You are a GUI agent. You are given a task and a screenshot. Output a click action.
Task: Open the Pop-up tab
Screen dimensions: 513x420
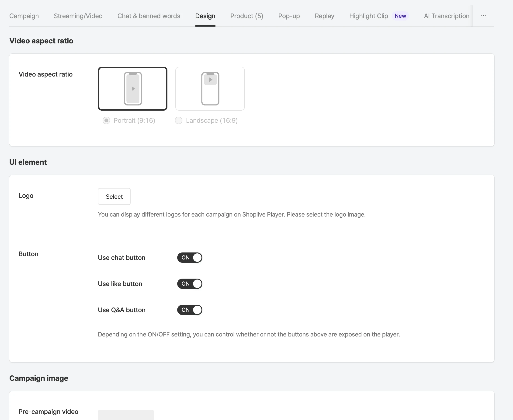(289, 16)
